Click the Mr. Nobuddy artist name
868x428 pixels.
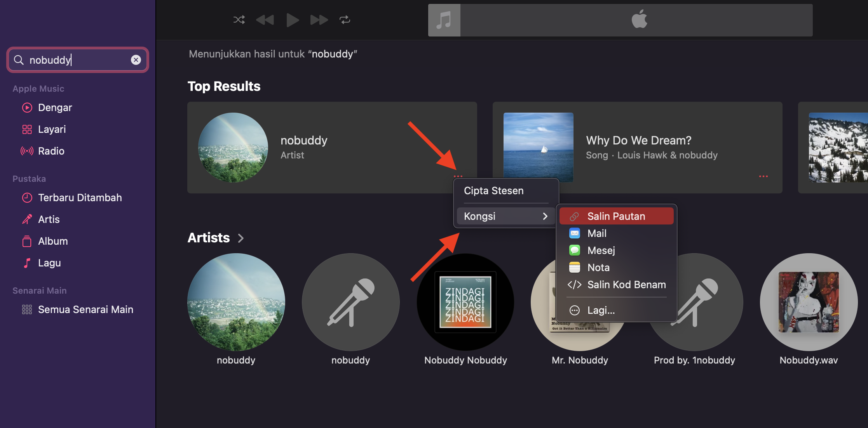click(x=580, y=360)
